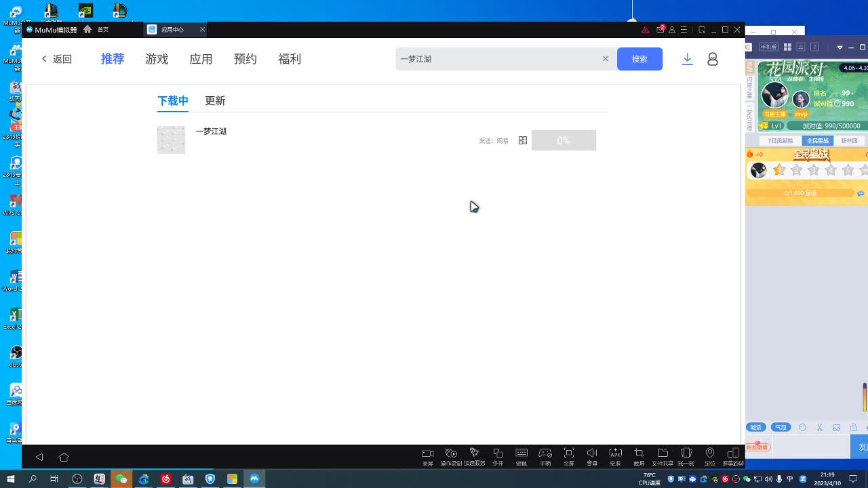This screenshot has width=868, height=488.
Task: Open the multi-instance (多开) tool
Action: point(498,457)
